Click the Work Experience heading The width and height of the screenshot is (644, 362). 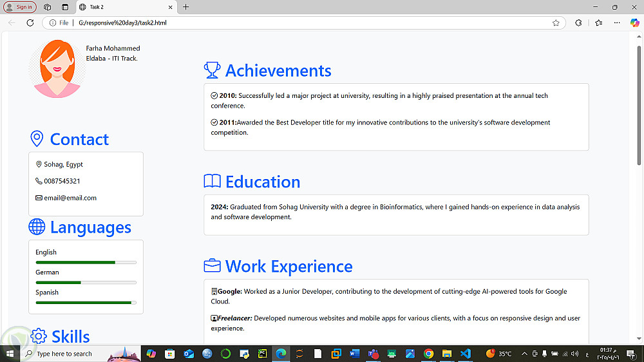click(x=289, y=266)
